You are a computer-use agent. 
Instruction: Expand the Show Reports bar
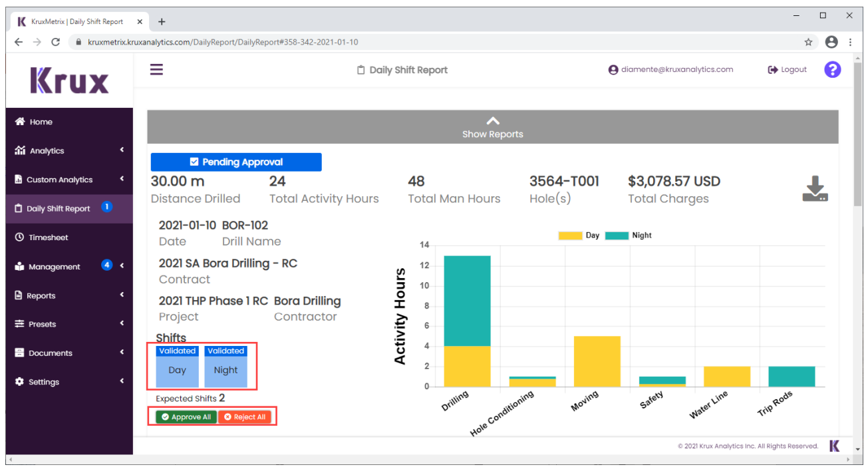493,127
